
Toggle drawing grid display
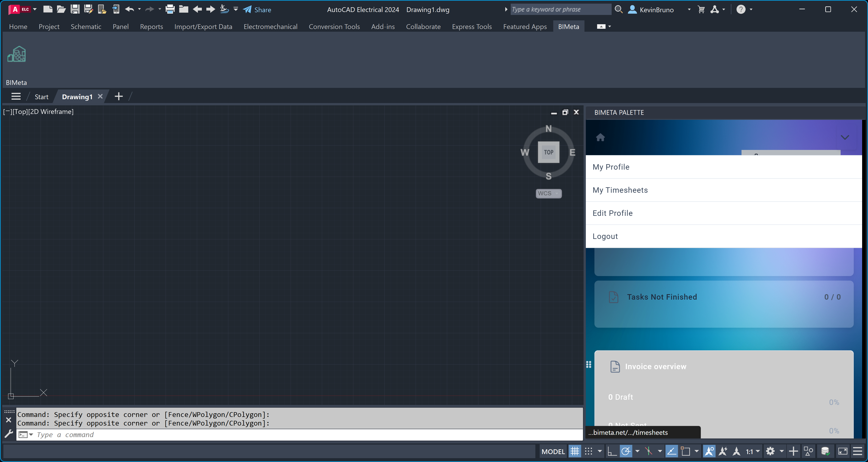[x=575, y=451]
